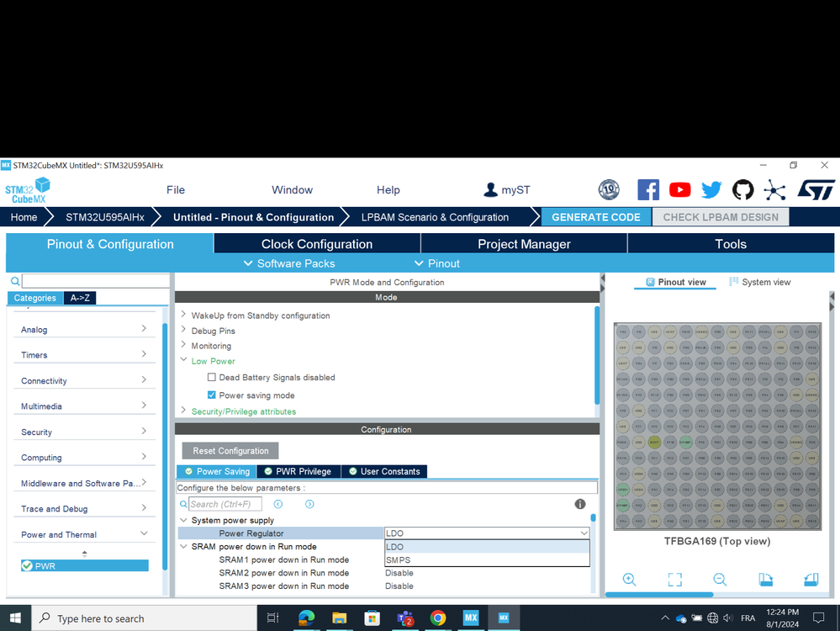Image resolution: width=840 pixels, height=631 pixels.
Task: Switch to the Clock Configuration tab
Action: click(x=317, y=243)
